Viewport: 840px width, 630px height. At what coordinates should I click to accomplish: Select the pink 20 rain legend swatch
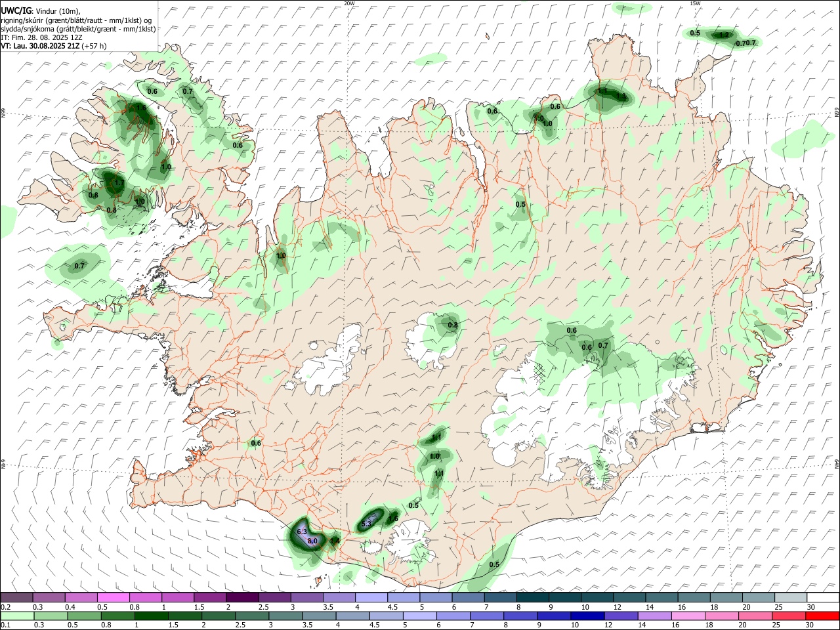755,616
